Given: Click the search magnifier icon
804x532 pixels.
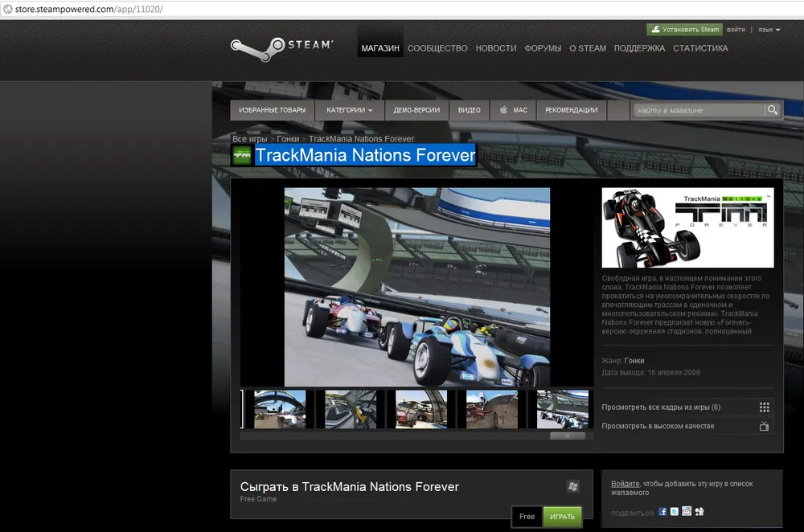Looking at the screenshot, I should pos(772,110).
